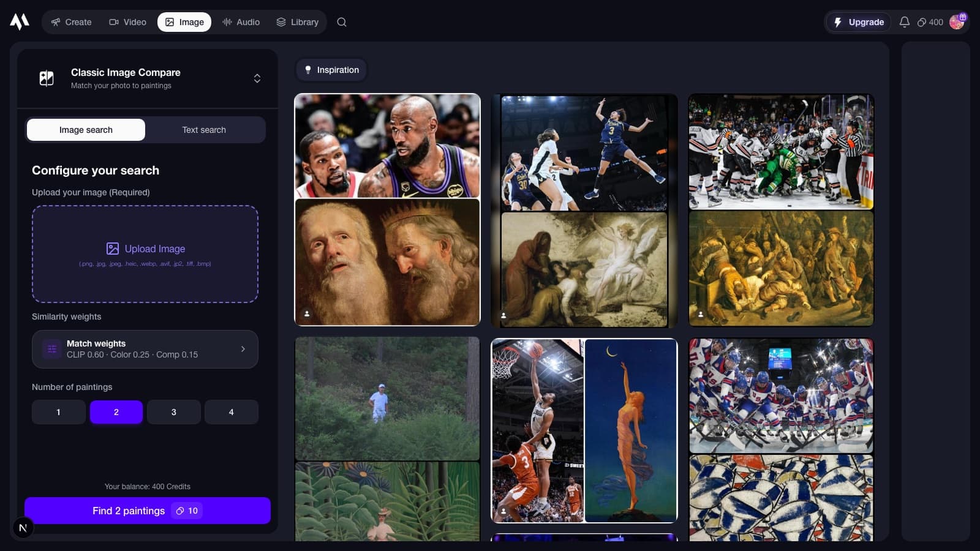Image resolution: width=980 pixels, height=551 pixels.
Task: Click the round N badge at bottom-left
Action: pos(23,528)
